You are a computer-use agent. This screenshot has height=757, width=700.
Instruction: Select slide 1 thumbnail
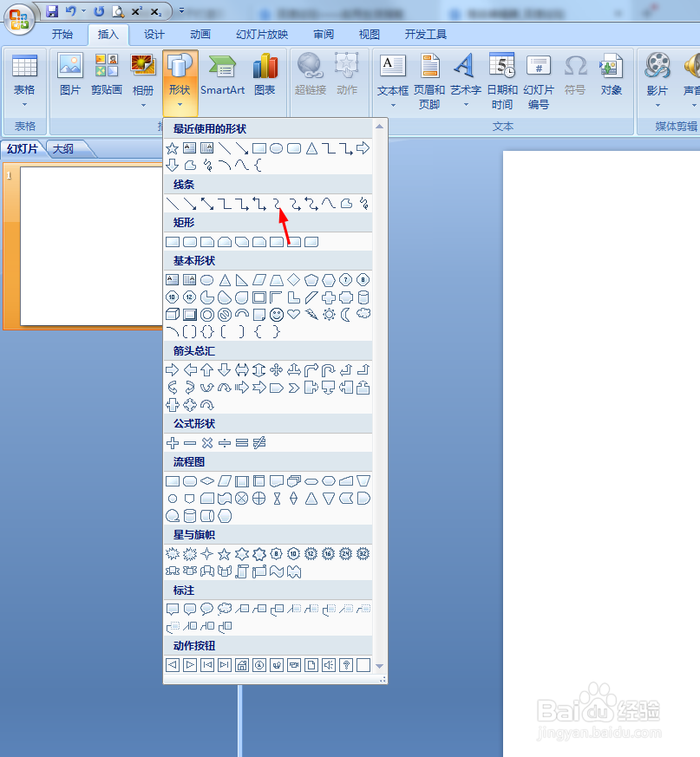tap(90, 245)
